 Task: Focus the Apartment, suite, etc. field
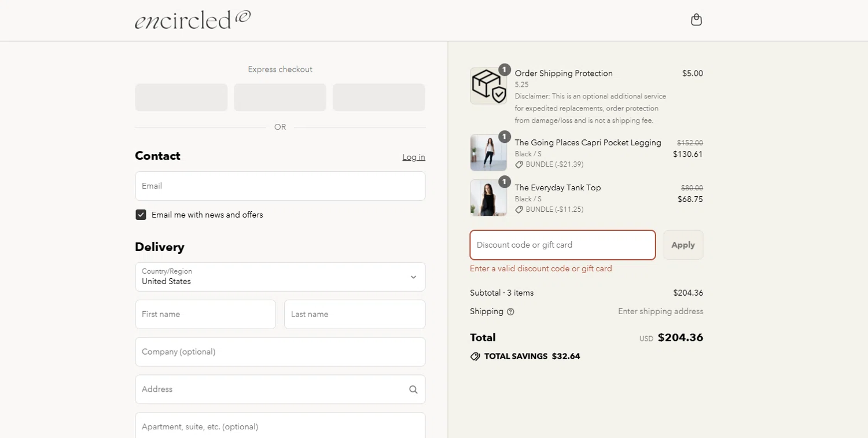click(280, 425)
